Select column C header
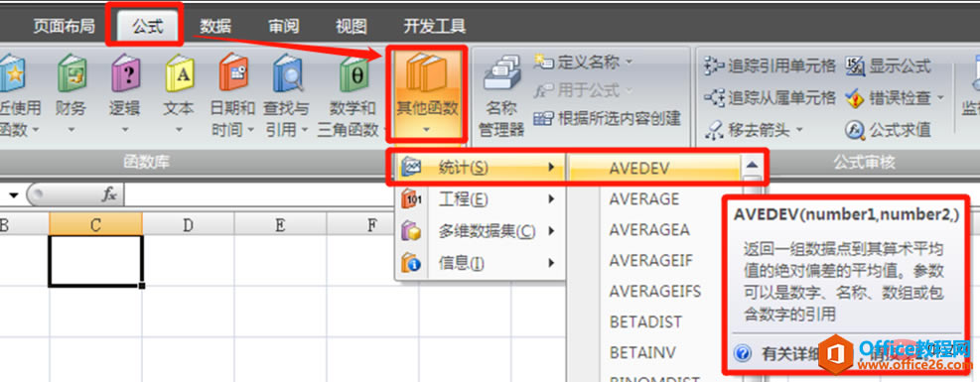Screen dimensions: 980x382 (x=95, y=224)
